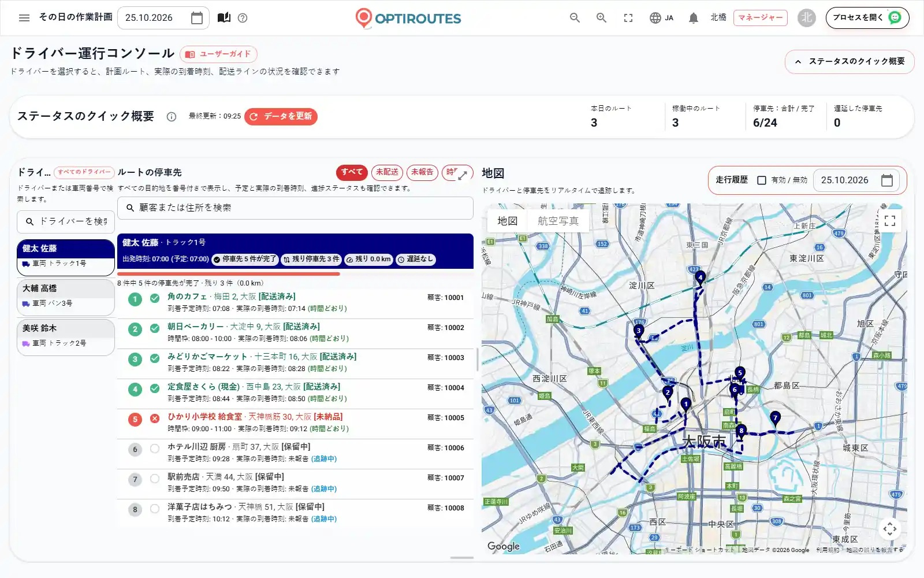Expand the route stops panel

(x=463, y=175)
